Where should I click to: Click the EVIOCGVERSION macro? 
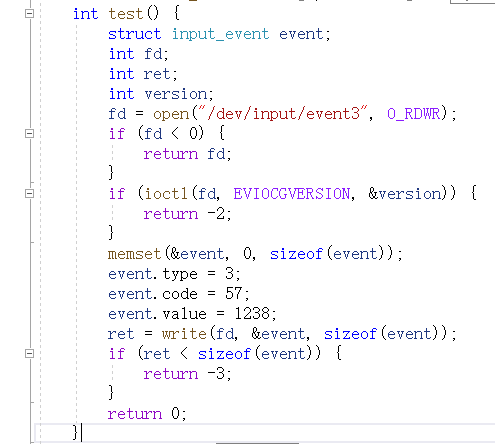pos(292,194)
